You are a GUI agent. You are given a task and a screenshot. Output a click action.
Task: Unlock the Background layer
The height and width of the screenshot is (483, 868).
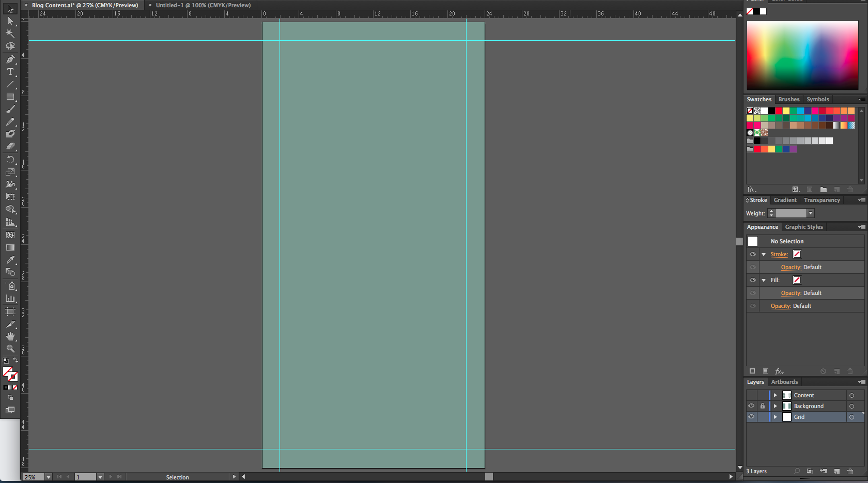pos(762,406)
